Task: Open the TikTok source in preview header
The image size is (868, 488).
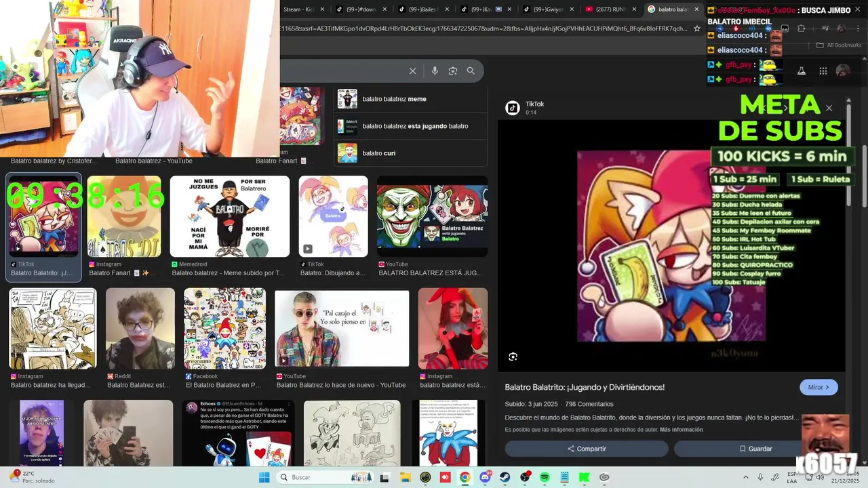Action: (526, 108)
